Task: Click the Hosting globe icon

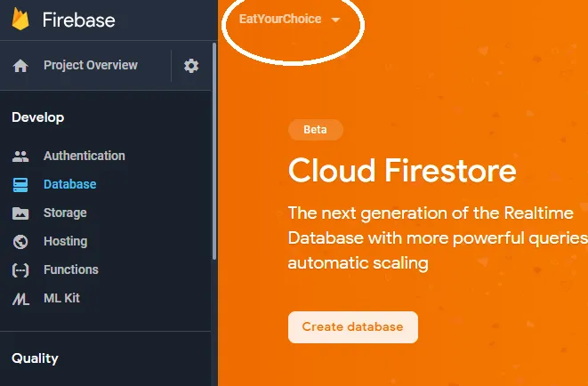Action: [x=20, y=242]
